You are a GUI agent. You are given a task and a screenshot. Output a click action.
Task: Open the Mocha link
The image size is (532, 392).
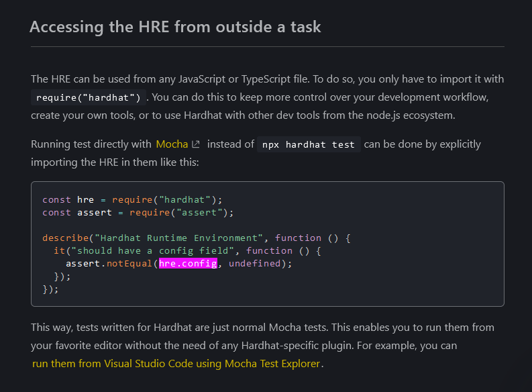172,144
